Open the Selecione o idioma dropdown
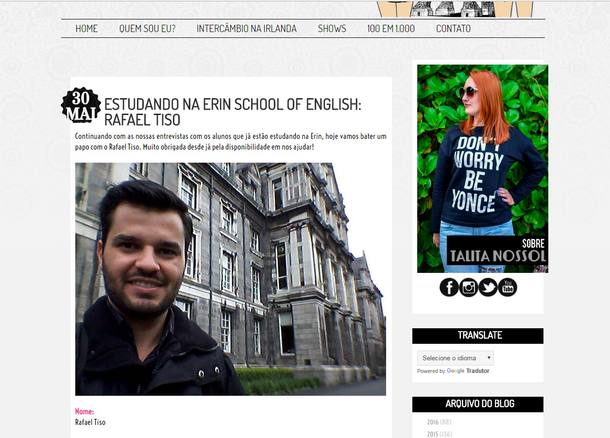 (x=456, y=358)
